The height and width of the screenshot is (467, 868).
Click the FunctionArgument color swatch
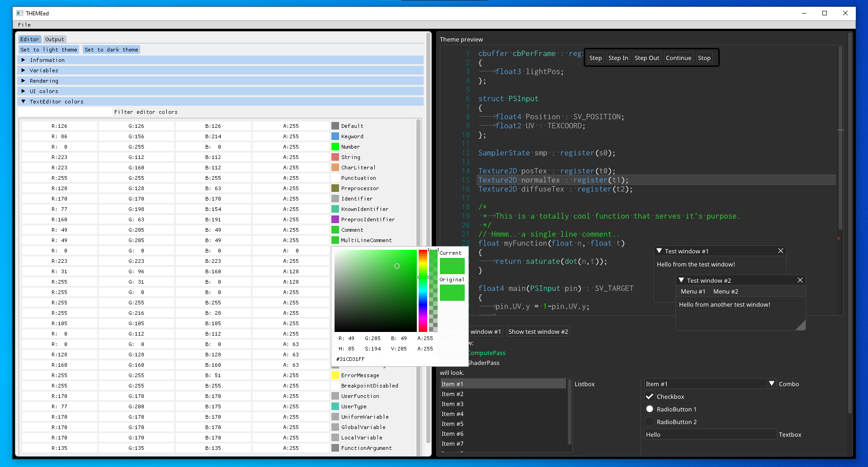click(335, 448)
